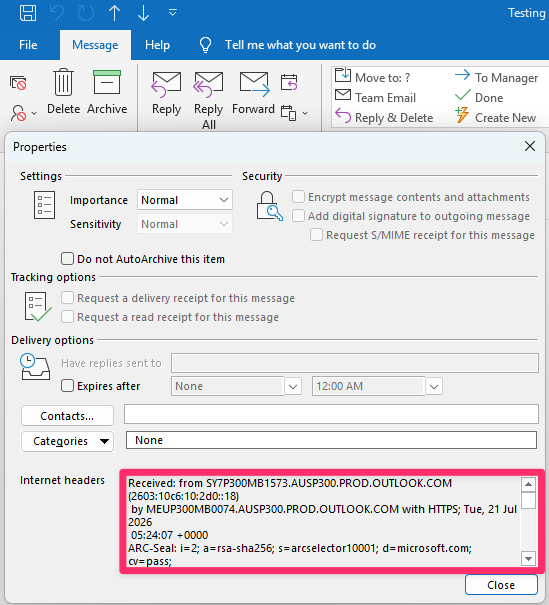Click the Close button
Viewport: 549px width, 605px height.
tap(501, 585)
